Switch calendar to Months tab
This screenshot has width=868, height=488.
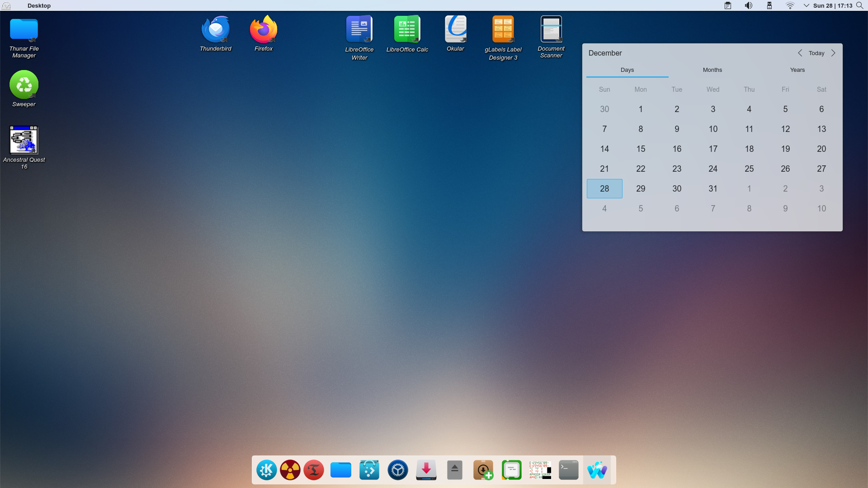(x=712, y=70)
